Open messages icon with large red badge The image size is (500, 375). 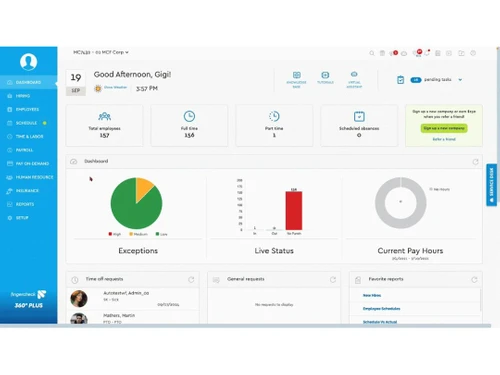coord(418,53)
